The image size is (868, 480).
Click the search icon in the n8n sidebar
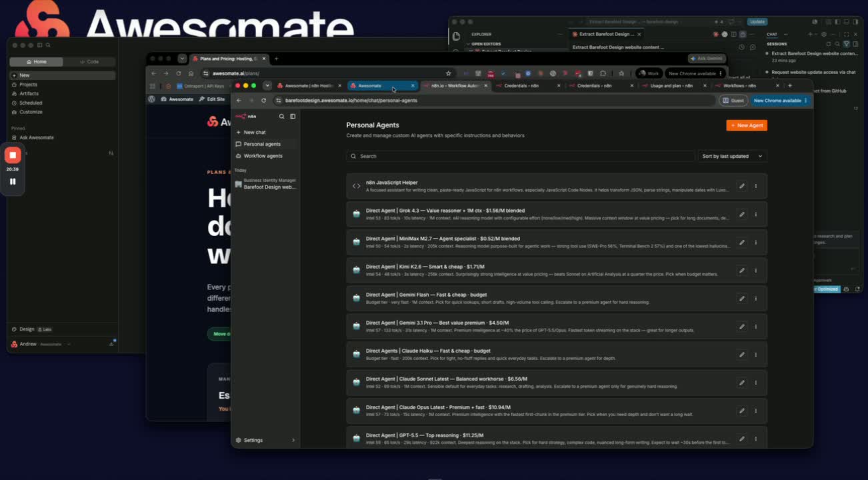pos(281,116)
